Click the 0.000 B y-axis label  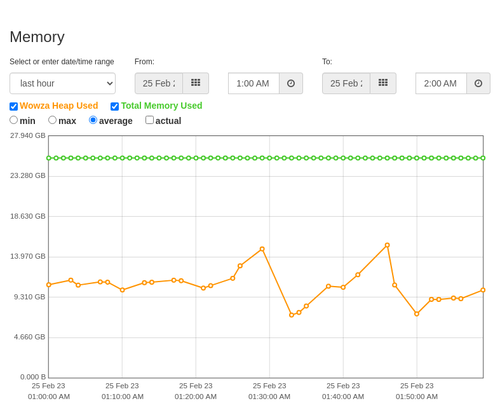coord(33,377)
